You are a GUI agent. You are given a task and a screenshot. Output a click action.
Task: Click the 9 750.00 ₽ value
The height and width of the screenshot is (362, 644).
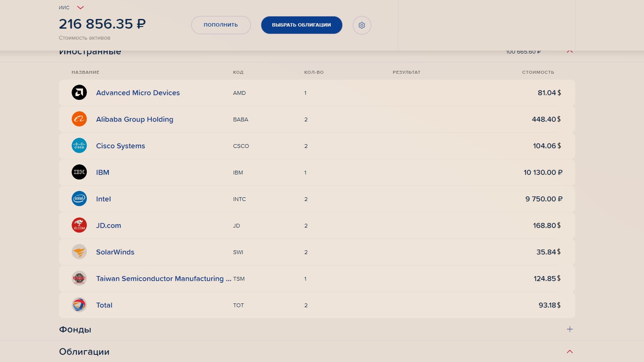point(544,199)
